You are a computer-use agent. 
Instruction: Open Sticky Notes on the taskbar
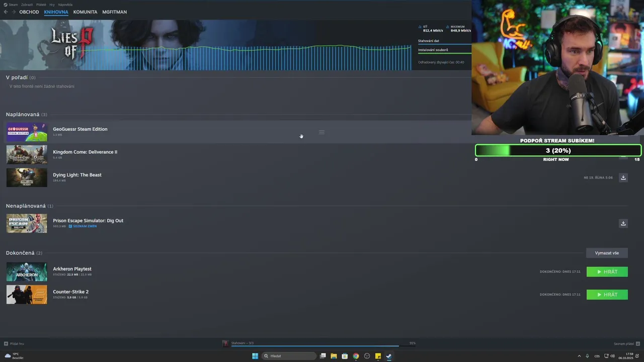point(378,356)
